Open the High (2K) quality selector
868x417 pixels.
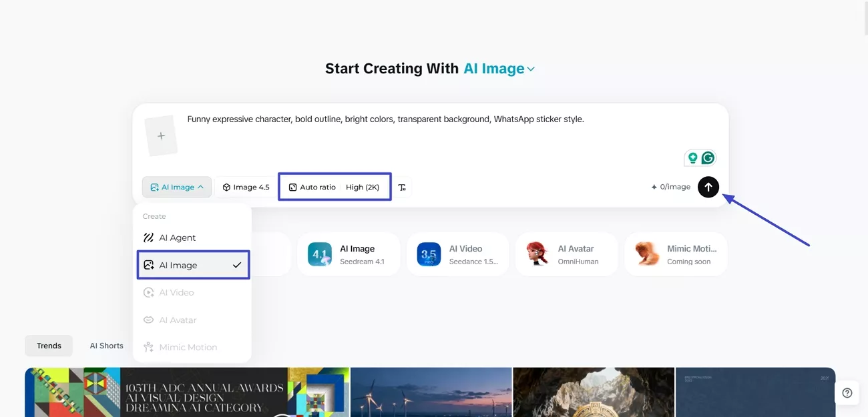[363, 187]
